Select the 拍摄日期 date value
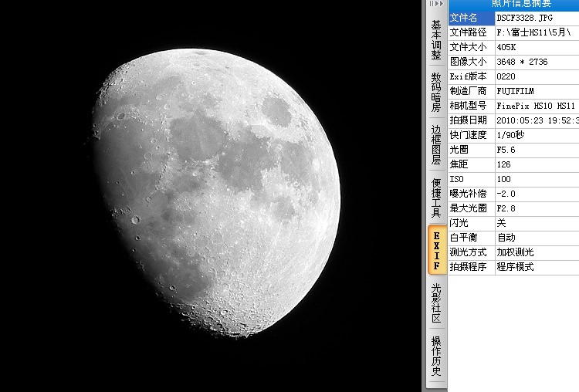579x392 pixels. click(x=536, y=120)
